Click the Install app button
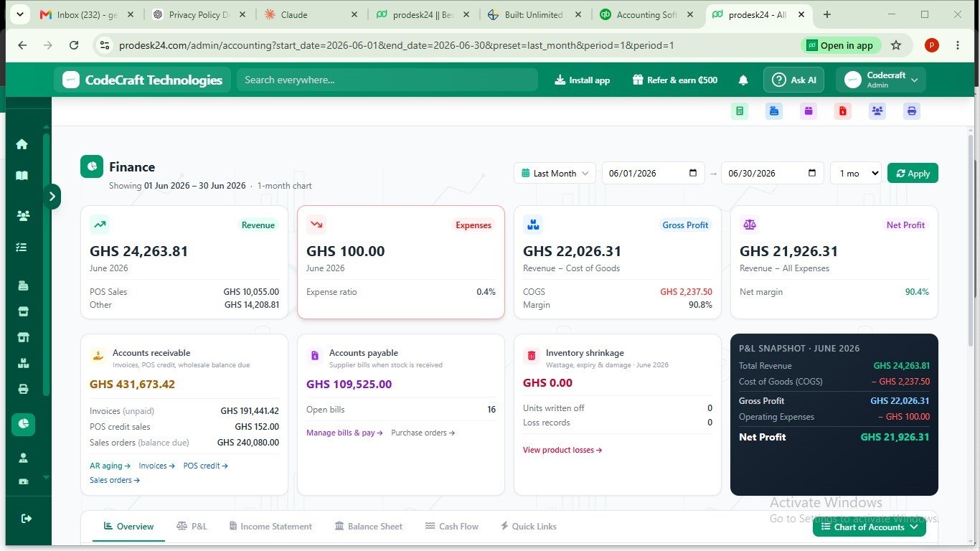The width and height of the screenshot is (980, 551). (582, 80)
